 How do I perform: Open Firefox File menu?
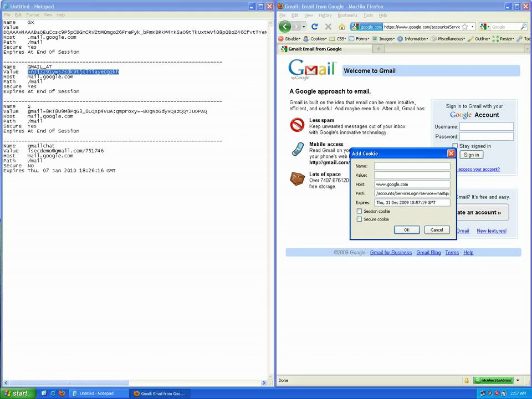click(282, 16)
